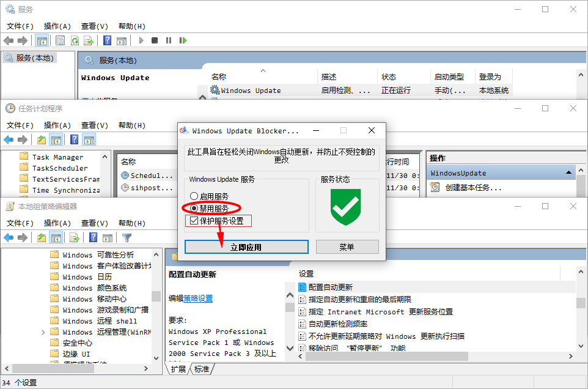Select Windows Update service row
This screenshot has height=389, width=588.
359,91
